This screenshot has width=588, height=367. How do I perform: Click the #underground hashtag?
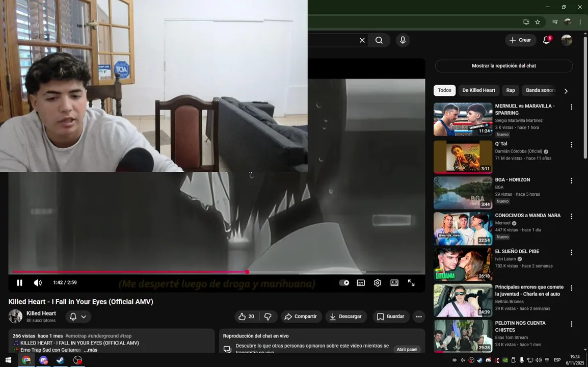(103, 336)
